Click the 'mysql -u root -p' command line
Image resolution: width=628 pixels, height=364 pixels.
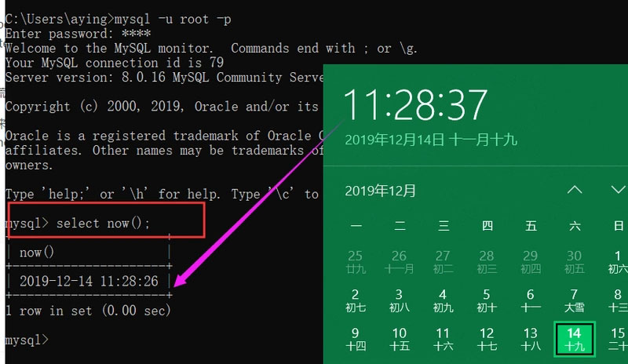[173, 20]
